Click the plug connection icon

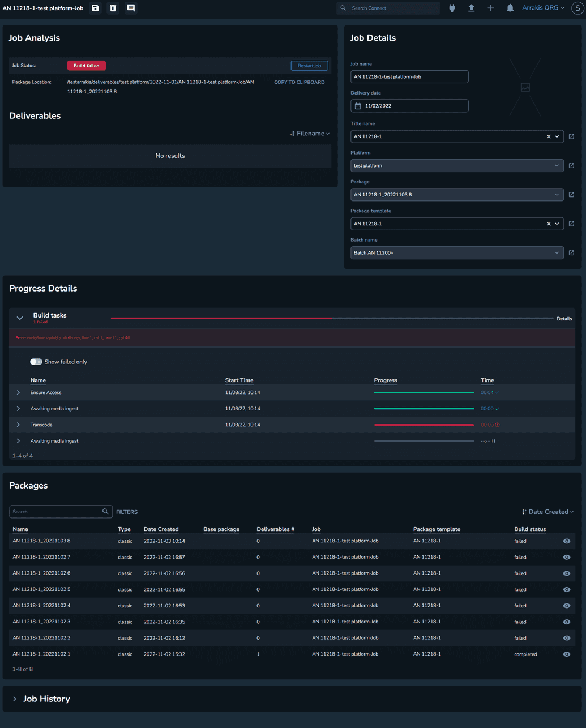pos(452,8)
